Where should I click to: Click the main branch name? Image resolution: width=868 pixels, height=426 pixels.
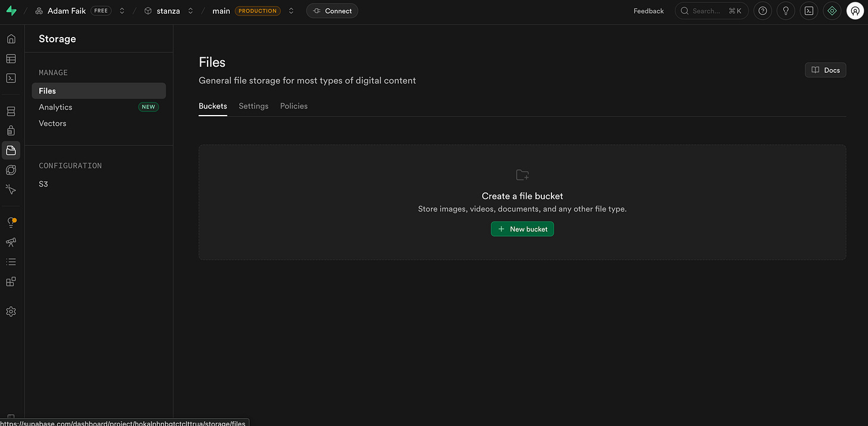[221, 11]
